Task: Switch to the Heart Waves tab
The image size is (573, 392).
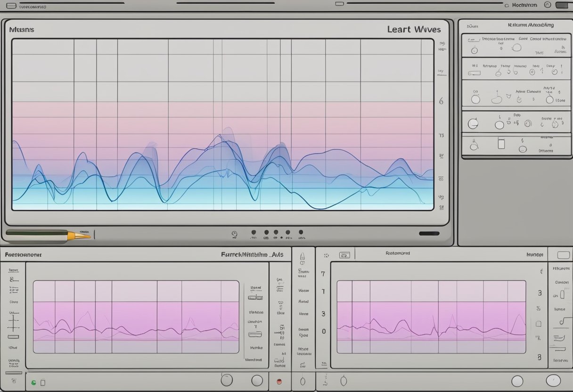Action: (x=412, y=29)
